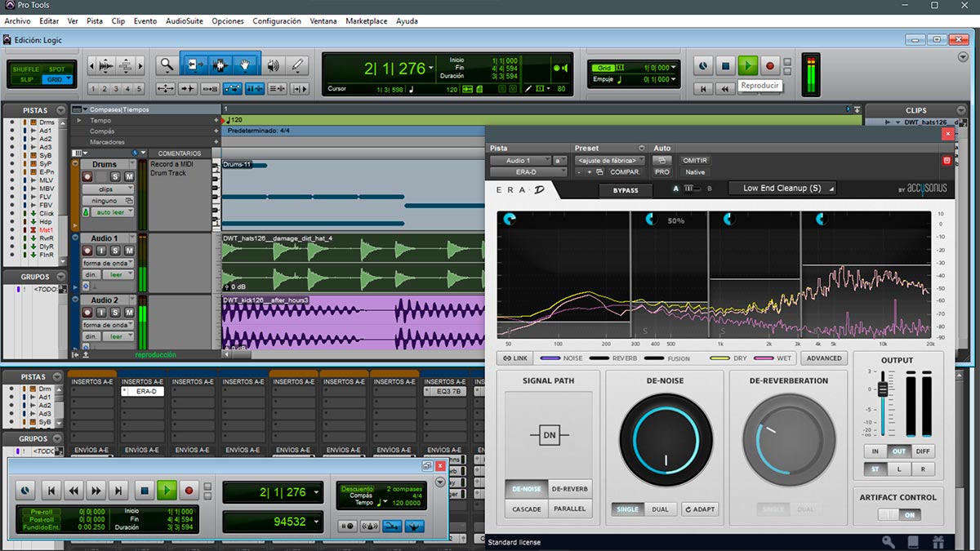Viewport: 980px width, 551px height.
Task: Click the gift icon in ERA-D footer
Action: click(x=938, y=541)
